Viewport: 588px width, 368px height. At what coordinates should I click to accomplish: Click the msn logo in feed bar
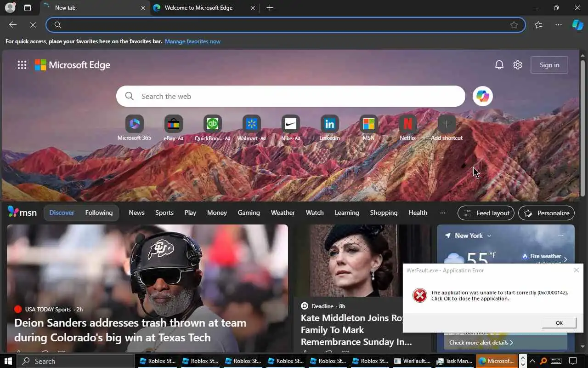pos(22,212)
